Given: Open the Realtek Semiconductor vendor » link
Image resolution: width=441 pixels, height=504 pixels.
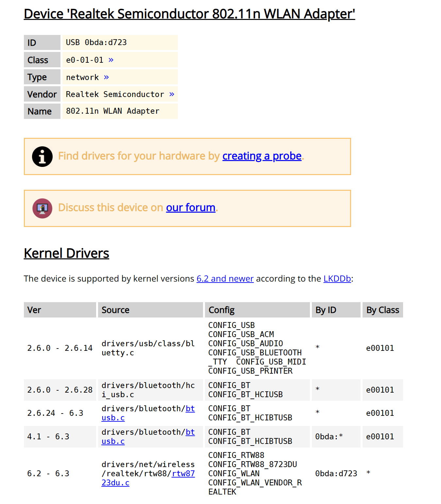Looking at the screenshot, I should (172, 94).
